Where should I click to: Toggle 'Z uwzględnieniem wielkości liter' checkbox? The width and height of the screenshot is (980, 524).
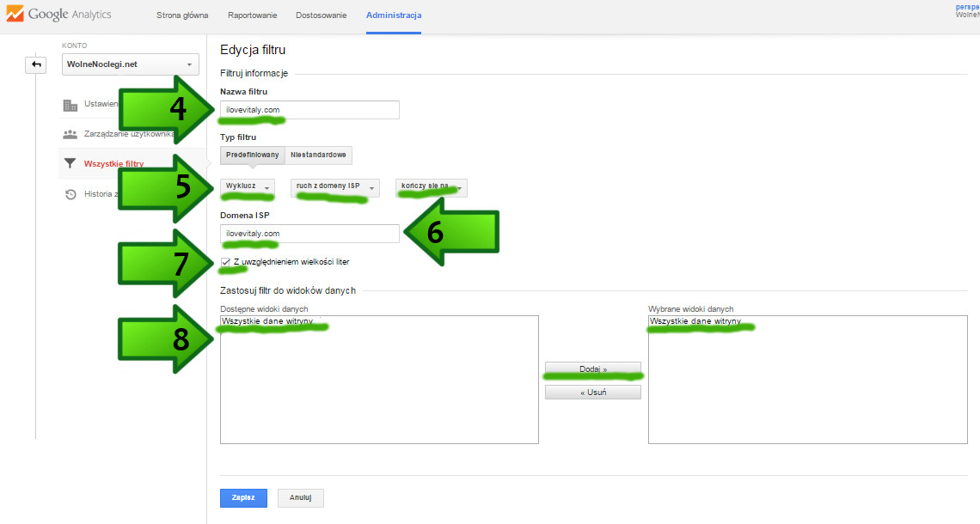coord(225,261)
